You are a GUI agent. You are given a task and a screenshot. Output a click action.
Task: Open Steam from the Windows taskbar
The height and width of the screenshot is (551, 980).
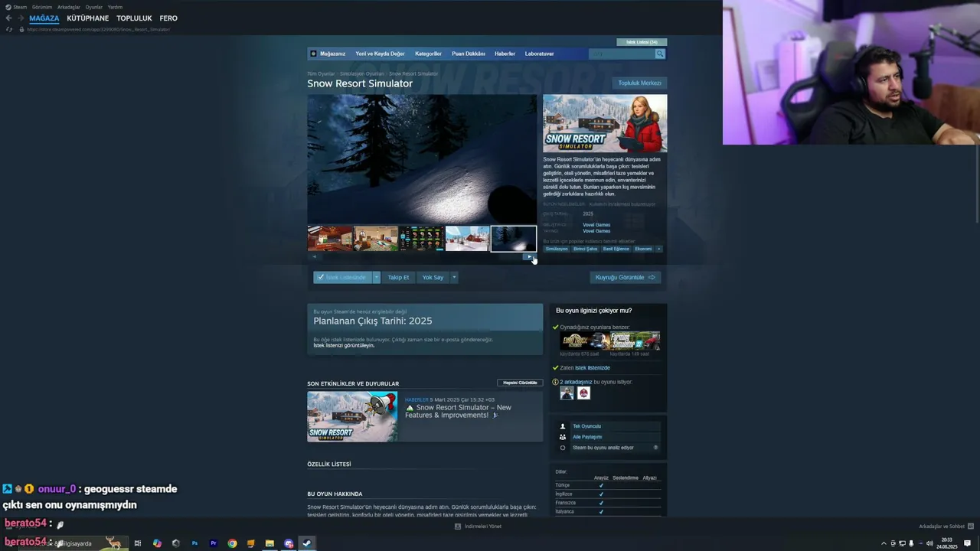tap(307, 543)
